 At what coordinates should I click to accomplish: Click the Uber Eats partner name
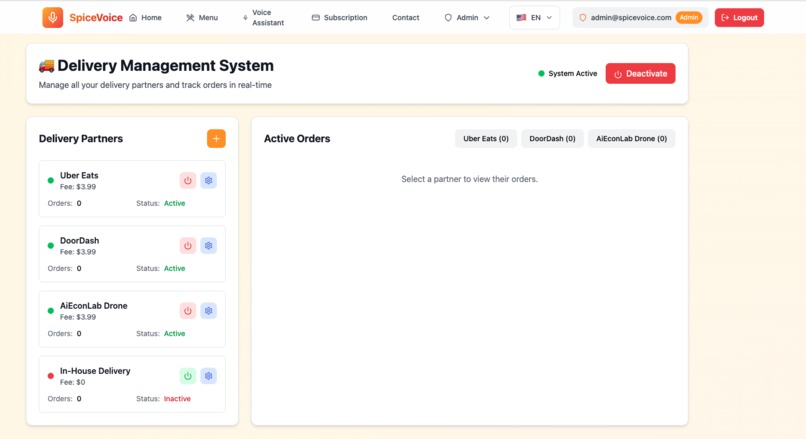coord(79,175)
